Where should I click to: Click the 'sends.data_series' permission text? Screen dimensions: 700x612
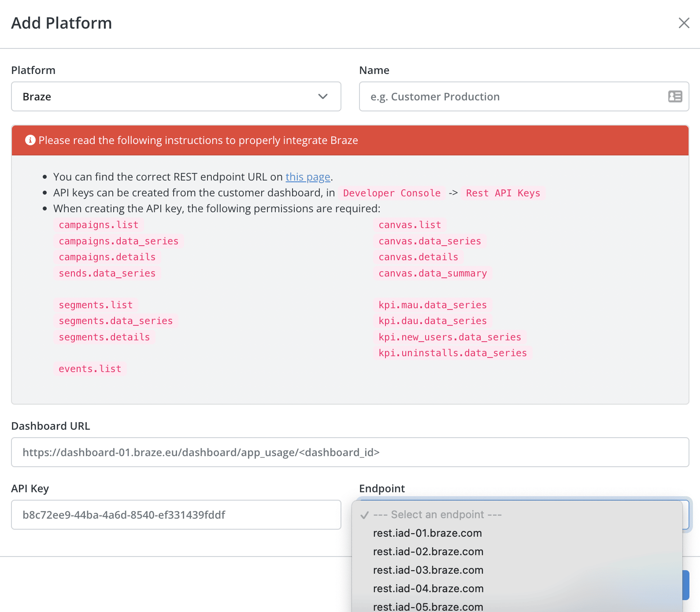(x=107, y=273)
